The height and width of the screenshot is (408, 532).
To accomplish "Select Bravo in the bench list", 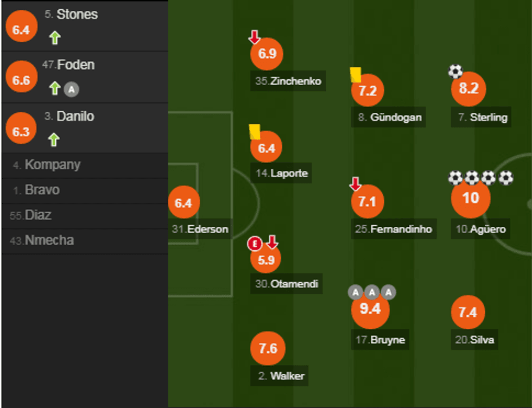I will pyautogui.click(x=42, y=190).
